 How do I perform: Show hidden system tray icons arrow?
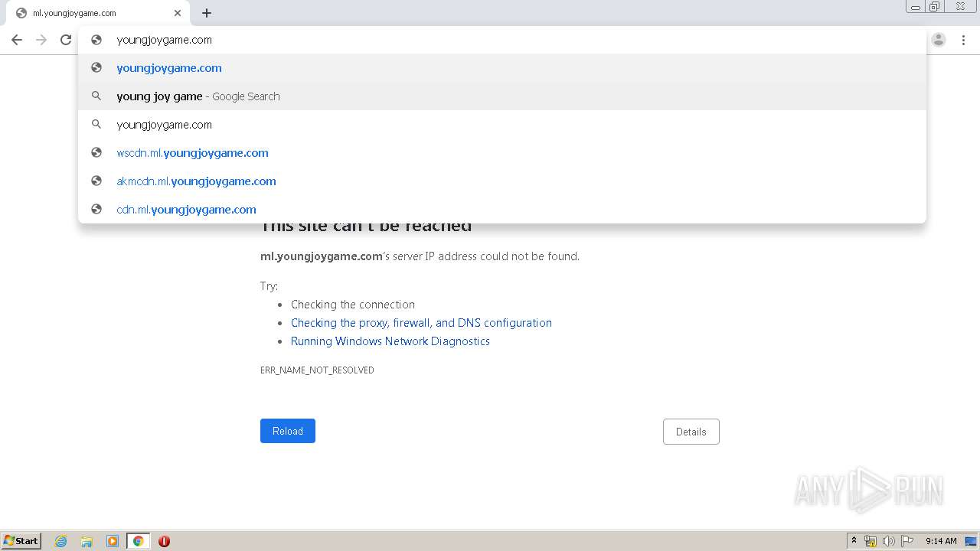pos(854,541)
